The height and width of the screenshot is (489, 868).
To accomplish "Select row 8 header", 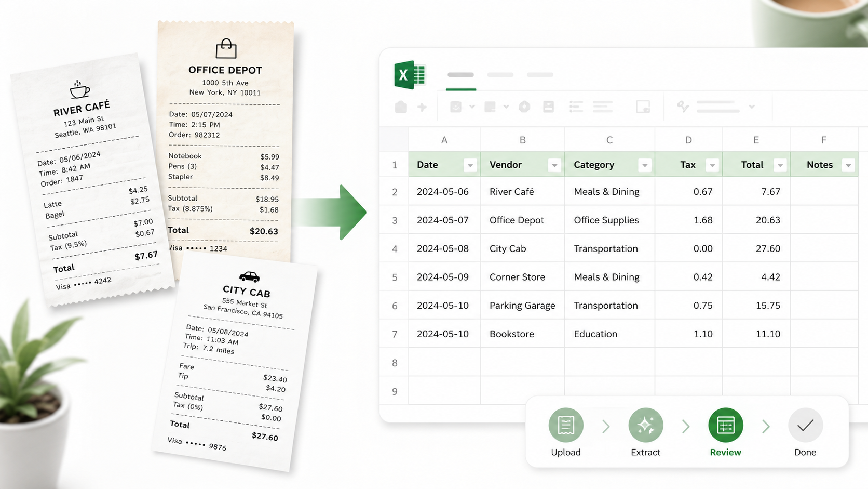I will [395, 363].
